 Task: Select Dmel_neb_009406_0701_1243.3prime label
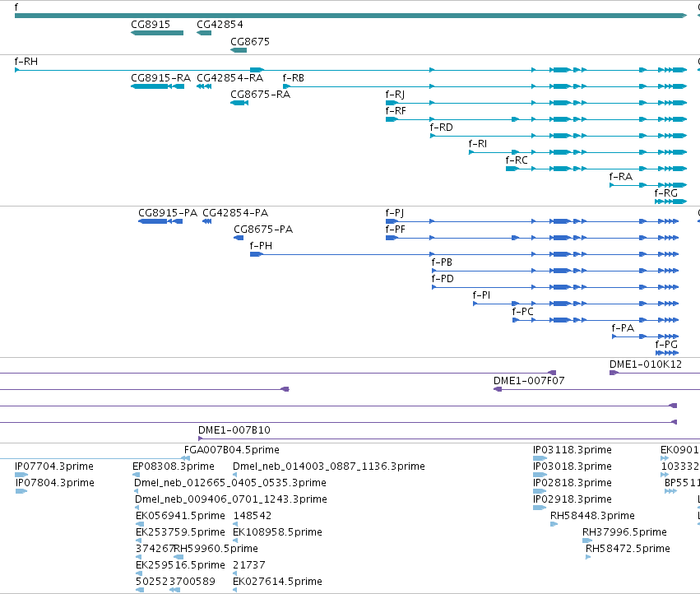(231, 499)
